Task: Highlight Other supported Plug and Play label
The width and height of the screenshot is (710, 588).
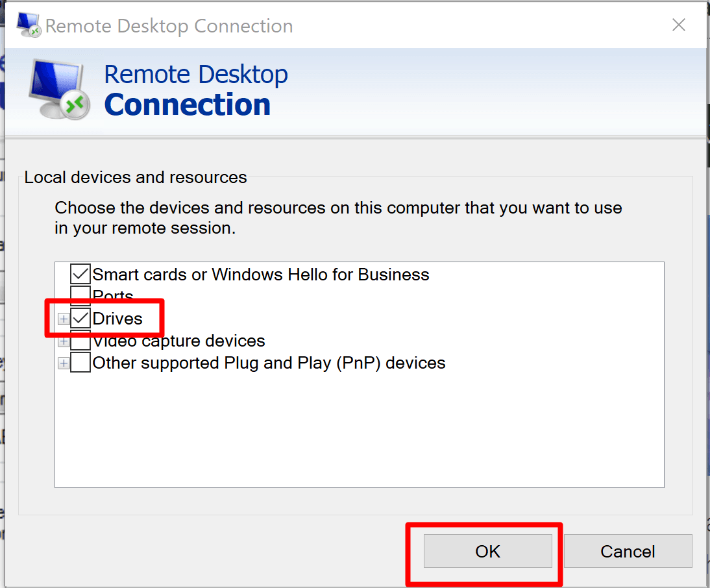Action: click(269, 363)
